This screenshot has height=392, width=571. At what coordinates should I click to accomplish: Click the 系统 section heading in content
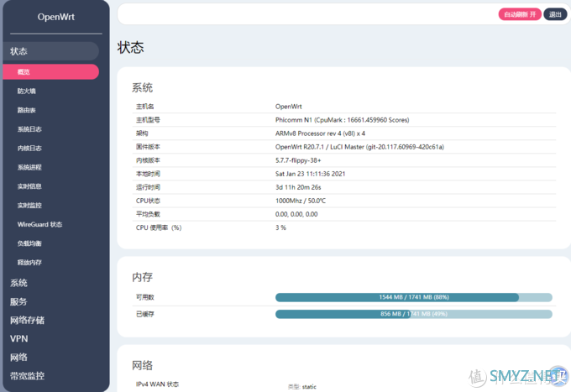(x=143, y=87)
